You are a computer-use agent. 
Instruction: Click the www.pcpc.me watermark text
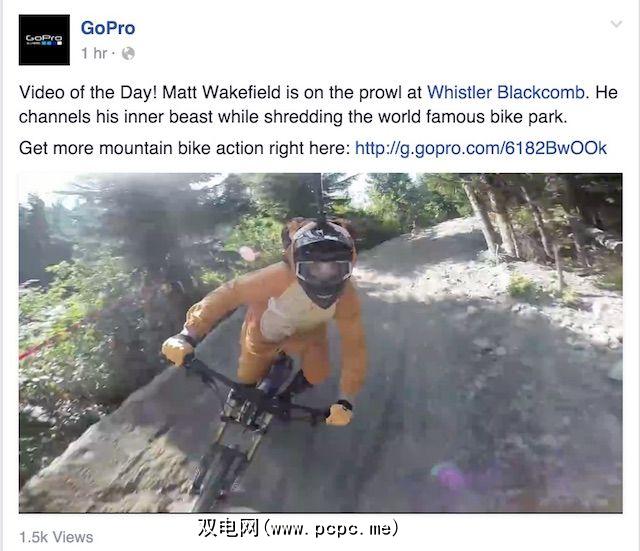[x=331, y=529]
